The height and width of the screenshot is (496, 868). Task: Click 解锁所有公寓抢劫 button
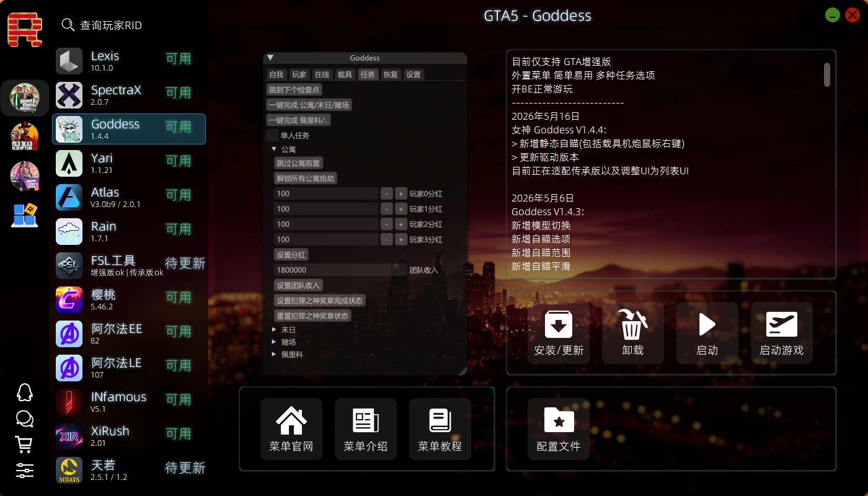pos(306,178)
